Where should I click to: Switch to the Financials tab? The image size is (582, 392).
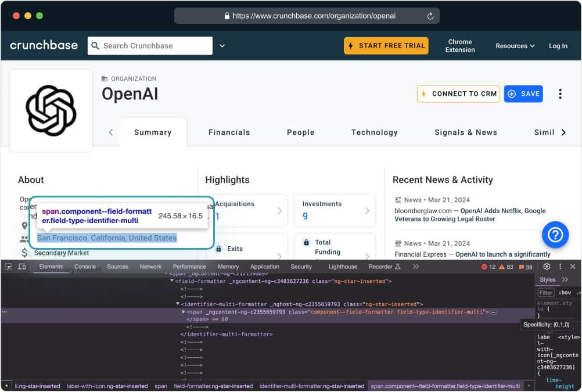(229, 132)
